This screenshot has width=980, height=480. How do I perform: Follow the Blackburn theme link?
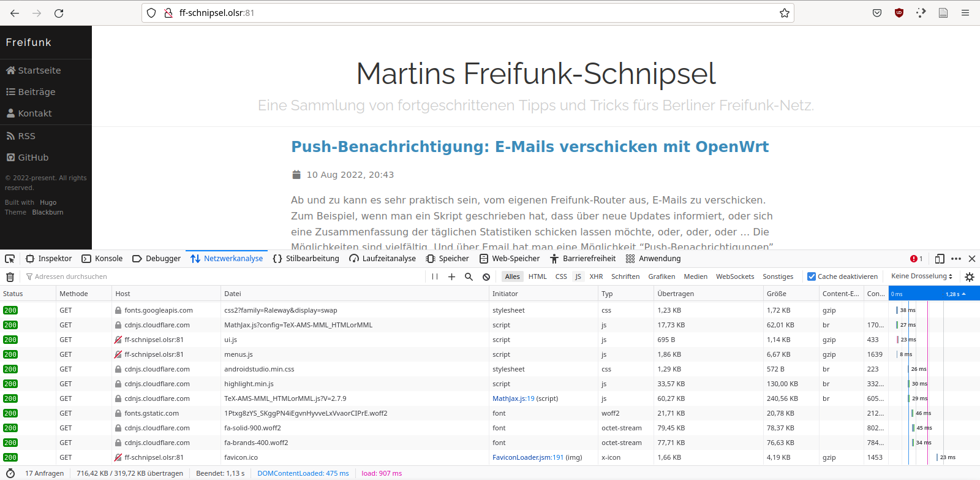click(x=48, y=212)
